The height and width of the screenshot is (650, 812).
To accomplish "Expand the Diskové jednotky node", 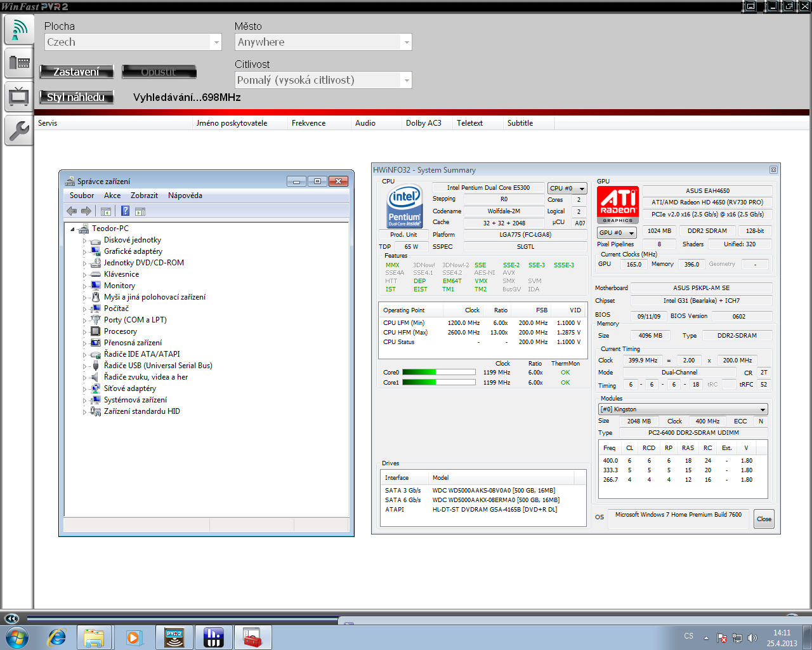I will tap(84, 241).
